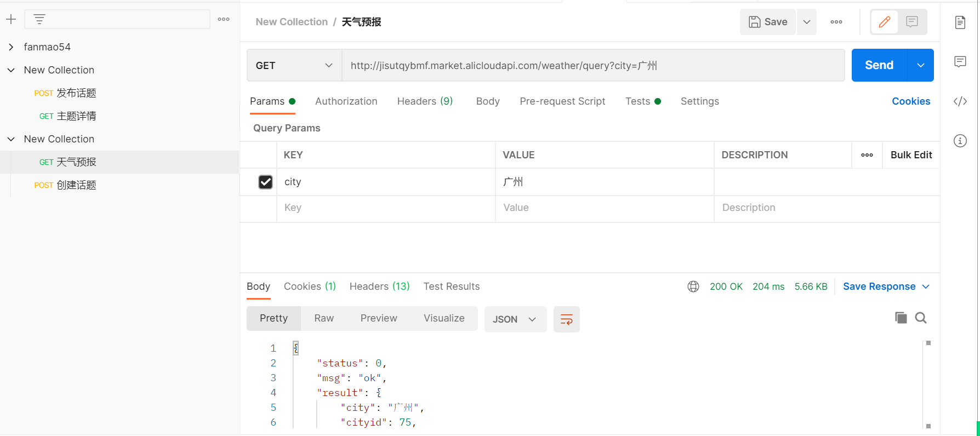Click response body vertical scrollbar
The height and width of the screenshot is (436, 980).
928,385
